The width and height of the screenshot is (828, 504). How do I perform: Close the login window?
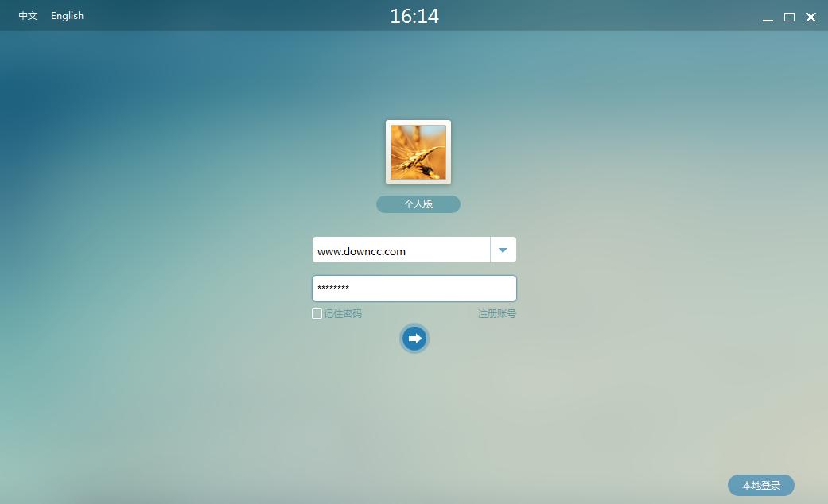[811, 17]
